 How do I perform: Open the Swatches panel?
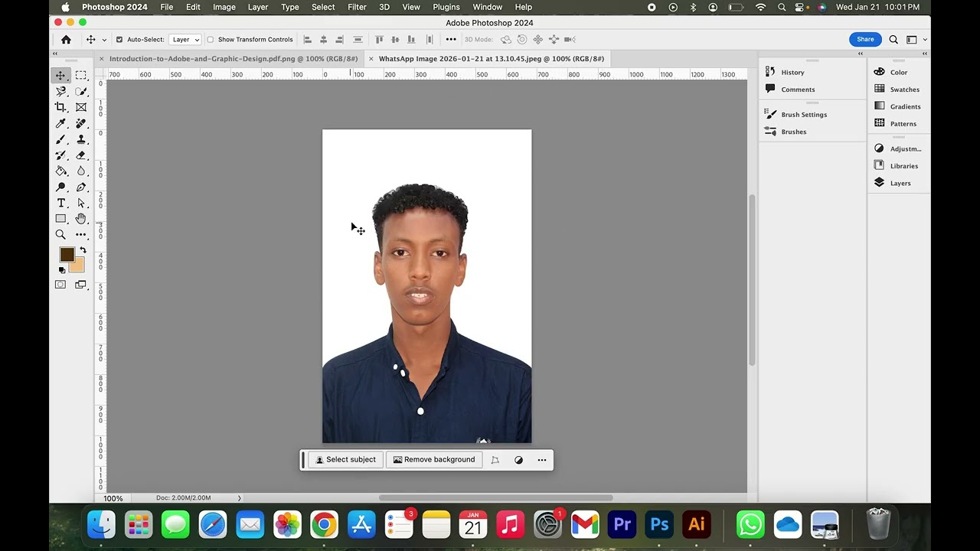904,90
